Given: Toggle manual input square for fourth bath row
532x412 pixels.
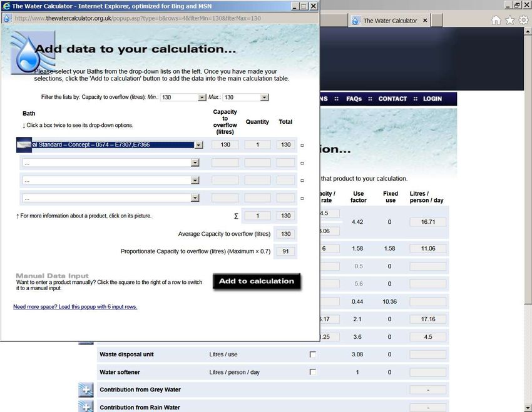Looking at the screenshot, I should click(x=302, y=199).
